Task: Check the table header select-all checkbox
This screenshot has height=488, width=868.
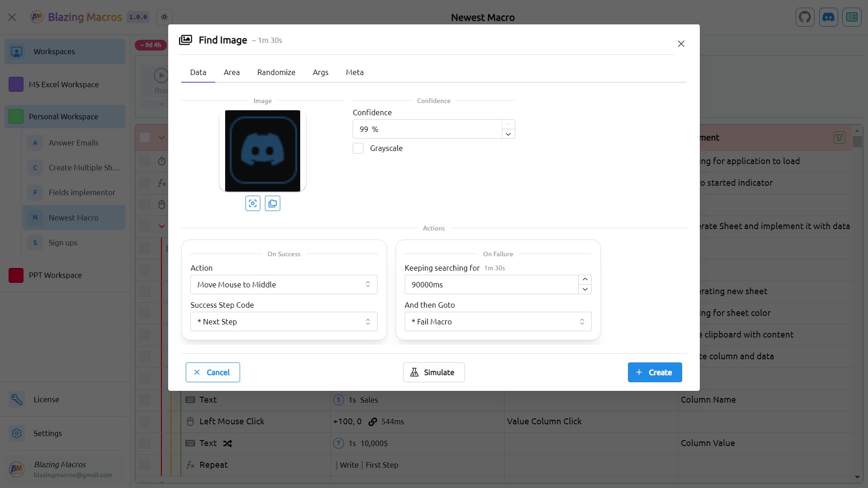Action: (x=145, y=137)
